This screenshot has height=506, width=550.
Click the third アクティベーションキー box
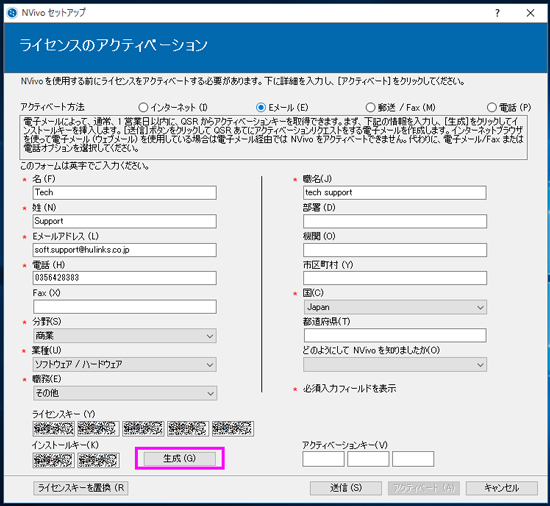point(413,459)
